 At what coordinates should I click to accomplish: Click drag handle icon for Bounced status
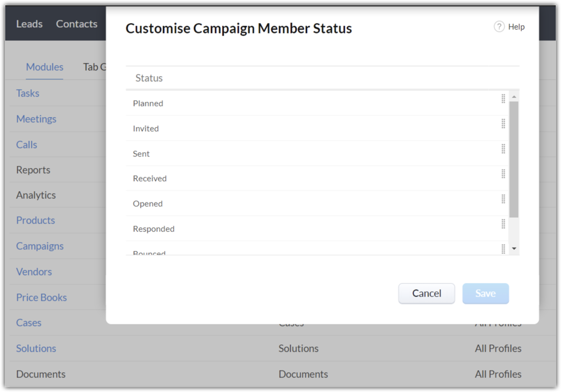point(503,249)
